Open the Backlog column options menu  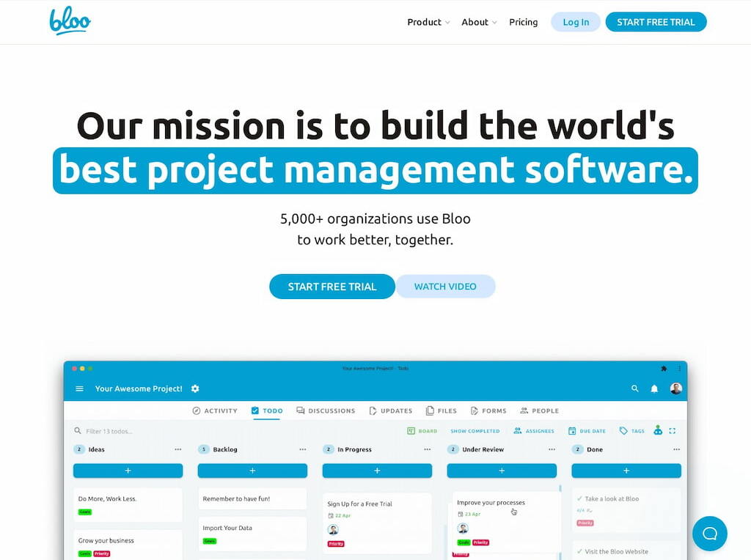pos(303,449)
